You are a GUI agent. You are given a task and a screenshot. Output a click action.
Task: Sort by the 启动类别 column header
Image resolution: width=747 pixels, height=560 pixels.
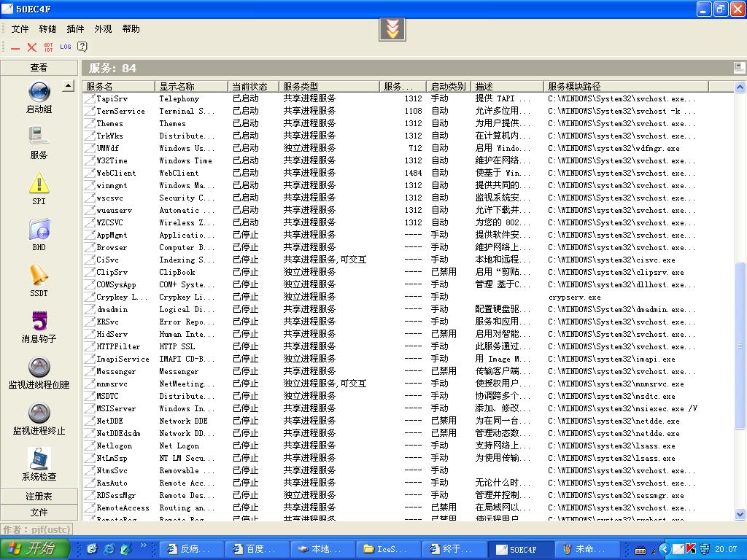(x=449, y=86)
